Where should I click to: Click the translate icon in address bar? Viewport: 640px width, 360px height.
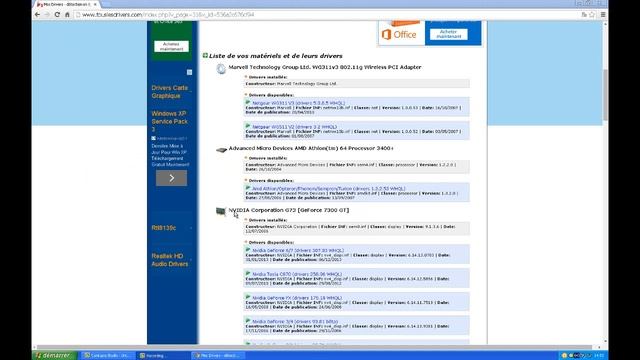(x=584, y=15)
